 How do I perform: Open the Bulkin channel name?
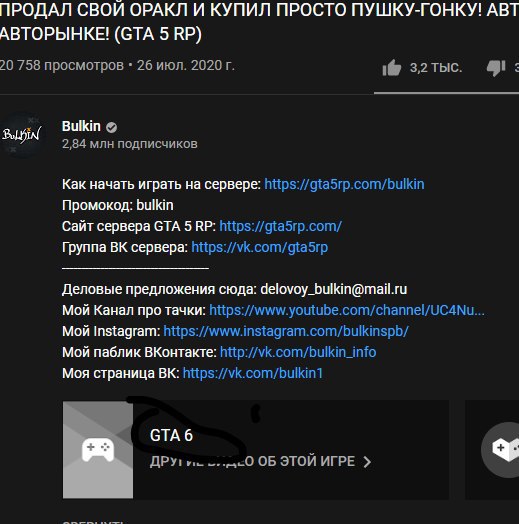click(81, 126)
